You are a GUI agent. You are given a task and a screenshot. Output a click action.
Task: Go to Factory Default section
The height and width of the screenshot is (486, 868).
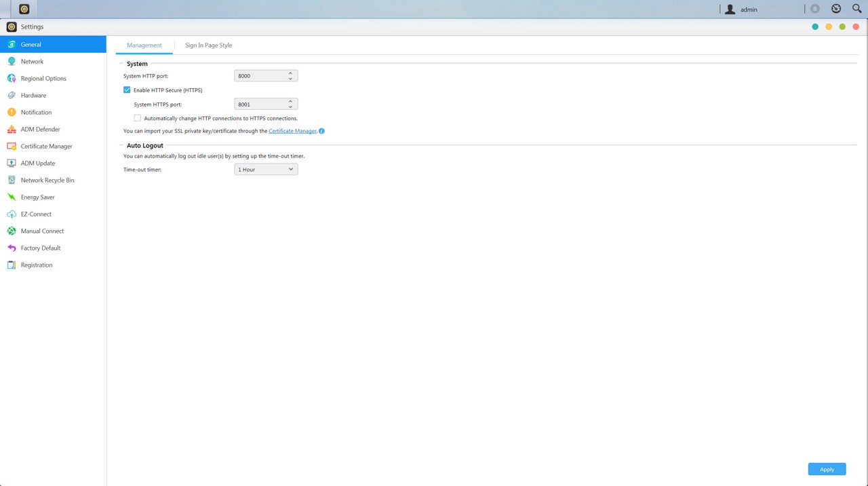tap(53, 248)
